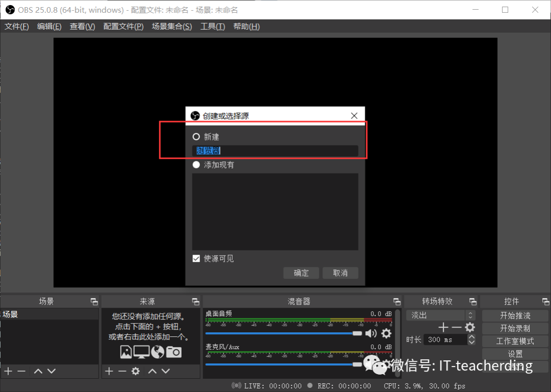
Task: Click the 麦克风/Aux label in mixer
Action: [222, 347]
